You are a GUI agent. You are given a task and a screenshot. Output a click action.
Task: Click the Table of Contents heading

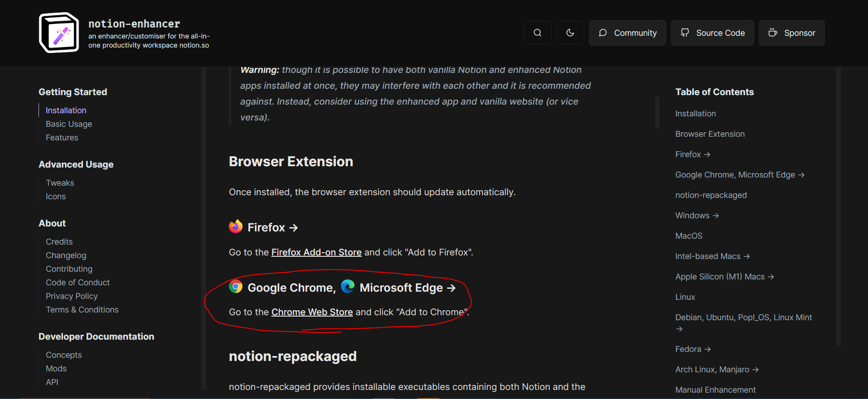click(x=715, y=92)
